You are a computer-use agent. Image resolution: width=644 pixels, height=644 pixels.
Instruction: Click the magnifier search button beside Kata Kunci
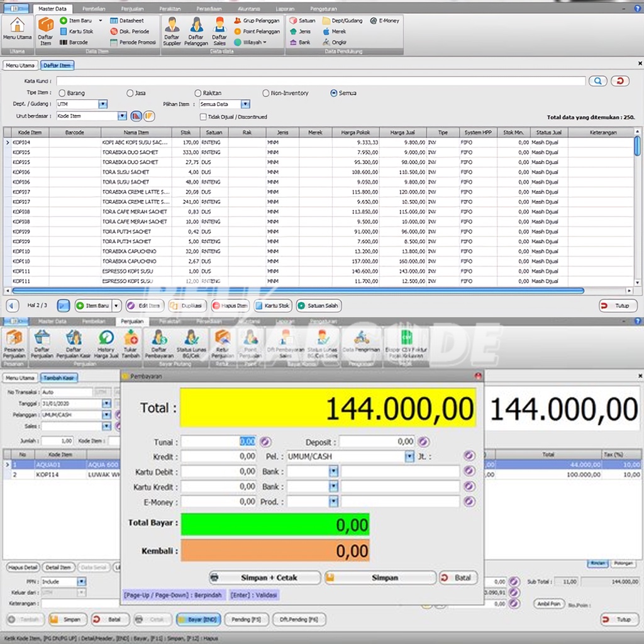597,81
